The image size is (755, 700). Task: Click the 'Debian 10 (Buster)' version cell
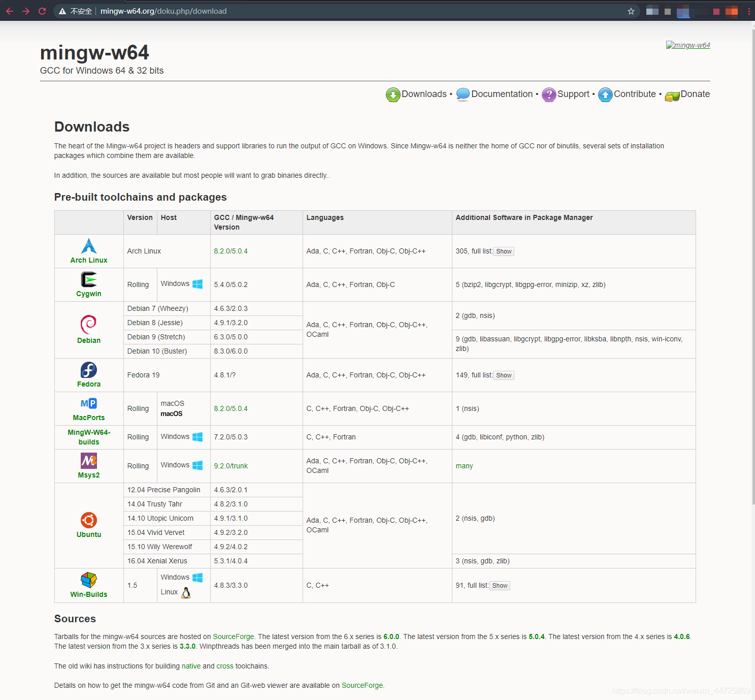(167, 351)
